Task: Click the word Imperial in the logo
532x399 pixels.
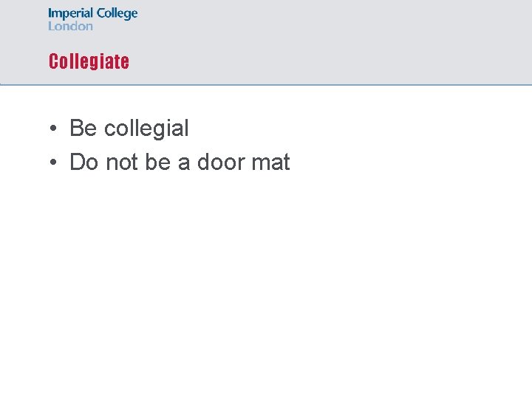Action: point(71,14)
